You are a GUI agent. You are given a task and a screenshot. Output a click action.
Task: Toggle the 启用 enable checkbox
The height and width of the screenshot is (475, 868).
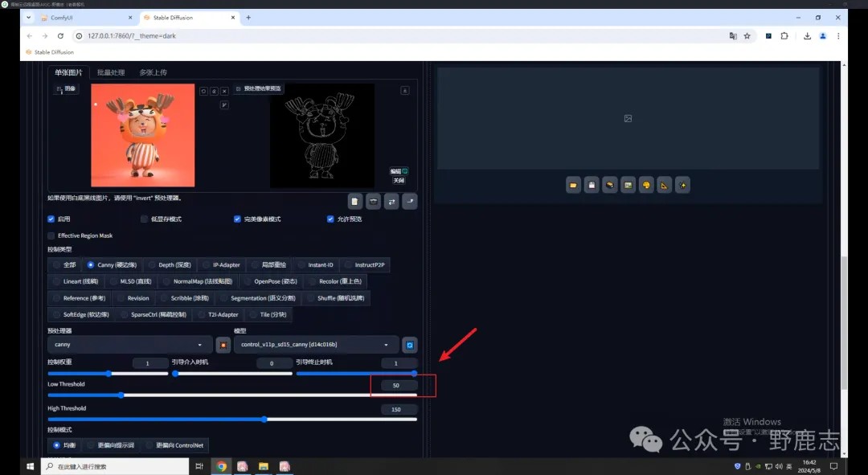coord(51,219)
